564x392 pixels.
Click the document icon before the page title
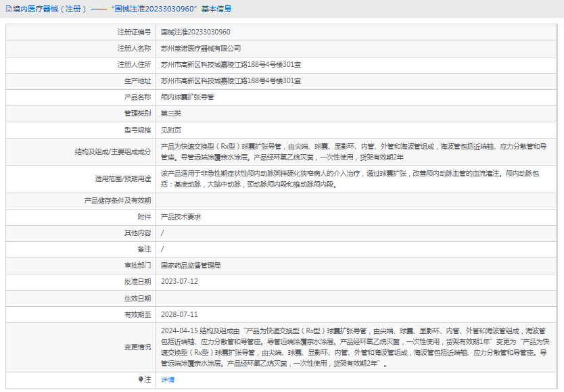9,9
